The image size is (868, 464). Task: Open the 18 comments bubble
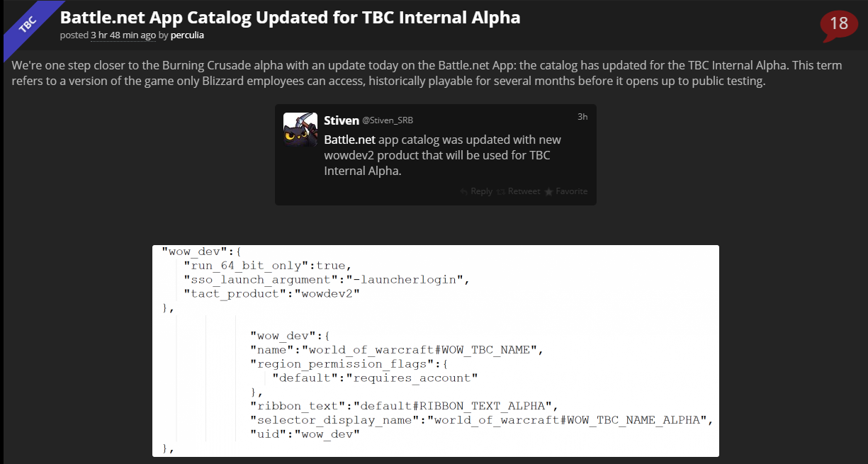point(838,25)
